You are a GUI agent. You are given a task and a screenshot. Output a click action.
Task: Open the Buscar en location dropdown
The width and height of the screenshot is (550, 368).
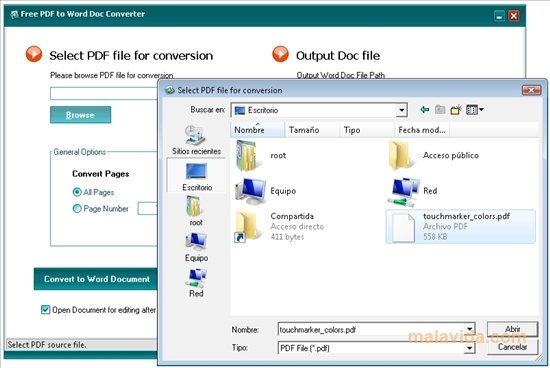[401, 110]
